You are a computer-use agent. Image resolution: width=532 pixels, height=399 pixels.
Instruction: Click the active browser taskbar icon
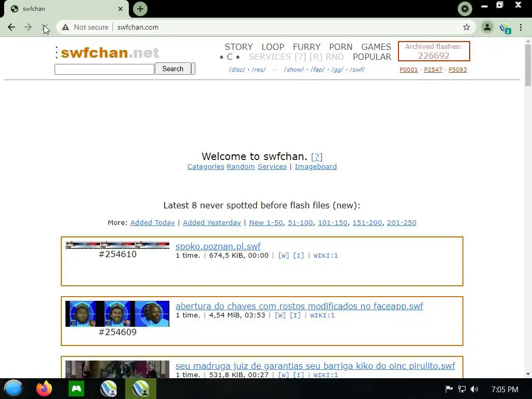coord(141,389)
